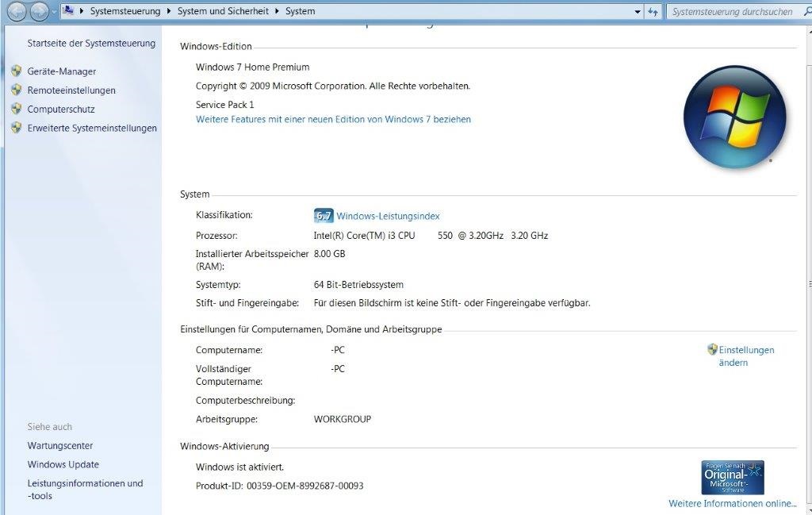The image size is (812, 515).
Task: Open the address bar history dropdown arrow
Action: pos(638,12)
